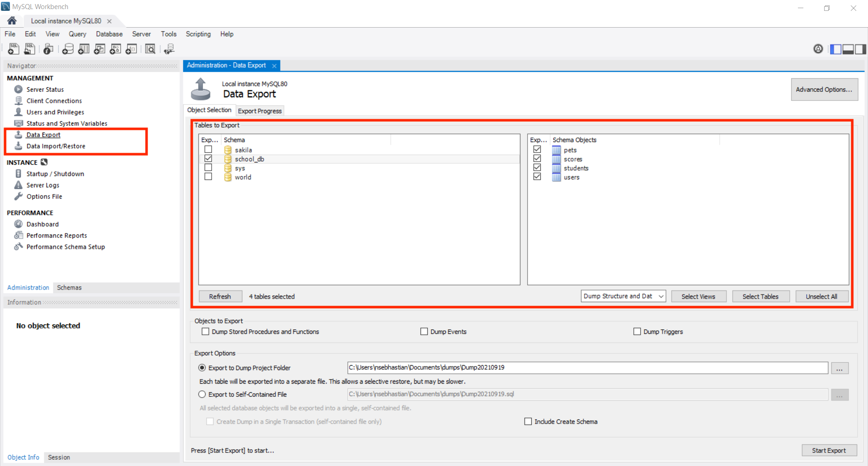868x466 pixels.
Task: Open Performance Reports
Action: tap(57, 235)
